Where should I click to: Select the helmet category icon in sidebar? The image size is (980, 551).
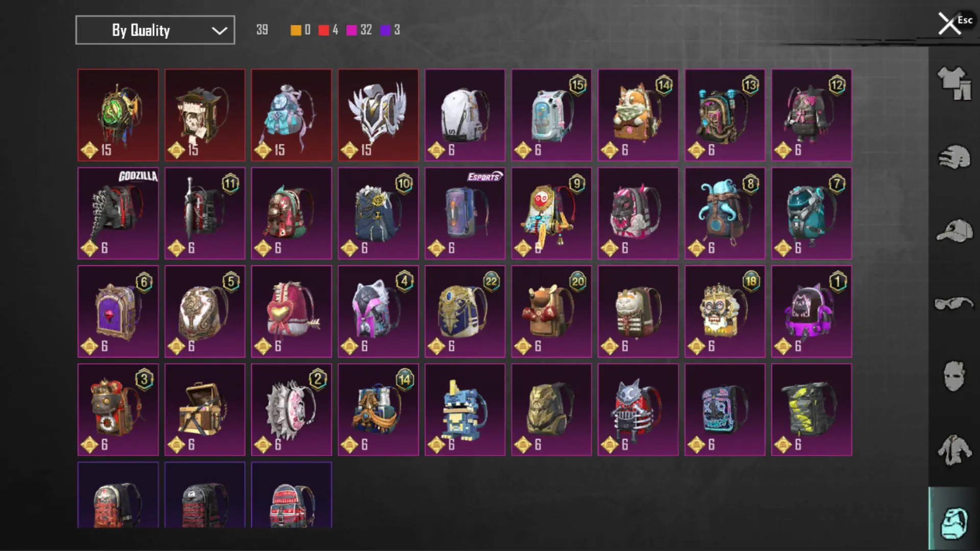(x=953, y=157)
